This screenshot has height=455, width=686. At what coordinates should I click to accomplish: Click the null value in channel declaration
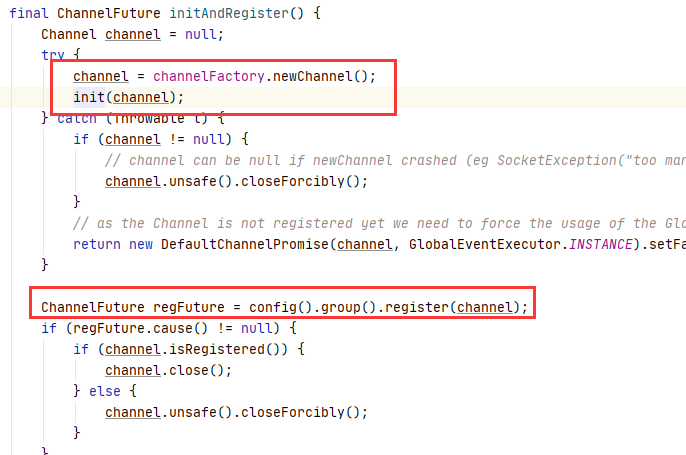coord(200,34)
